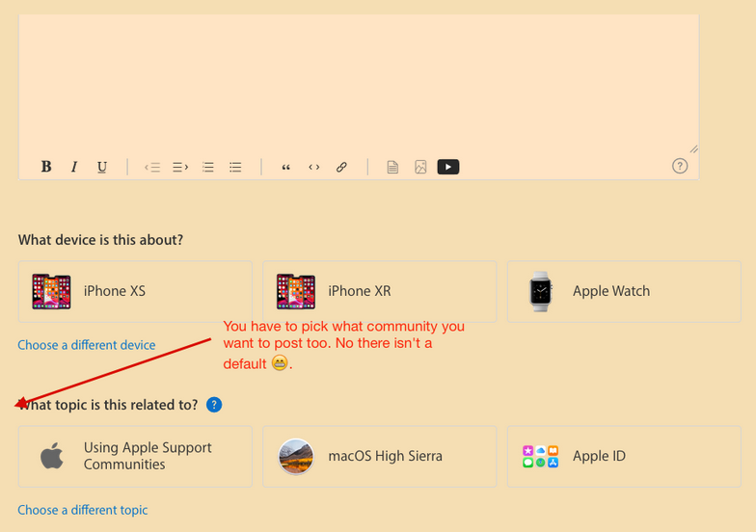The image size is (756, 532).
Task: Click the Apple logo icon
Action: tap(52, 455)
